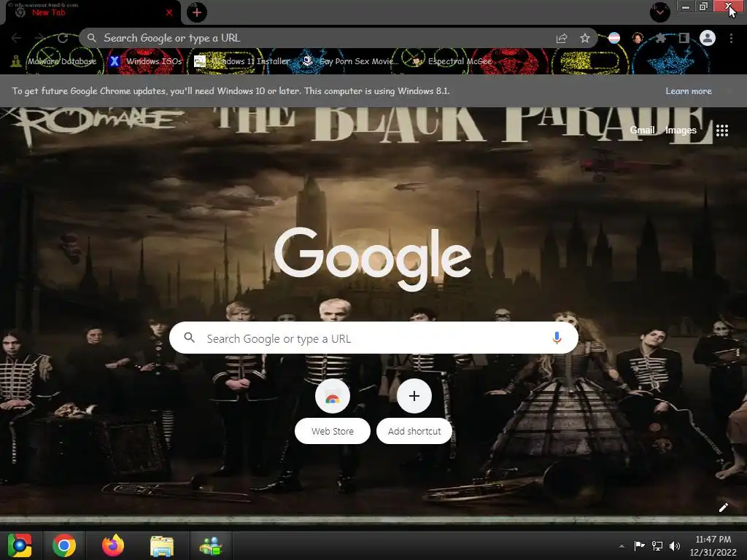Screen dimensions: 747x560
Task: Customize this page with the pencil icon
Action: coord(723,507)
